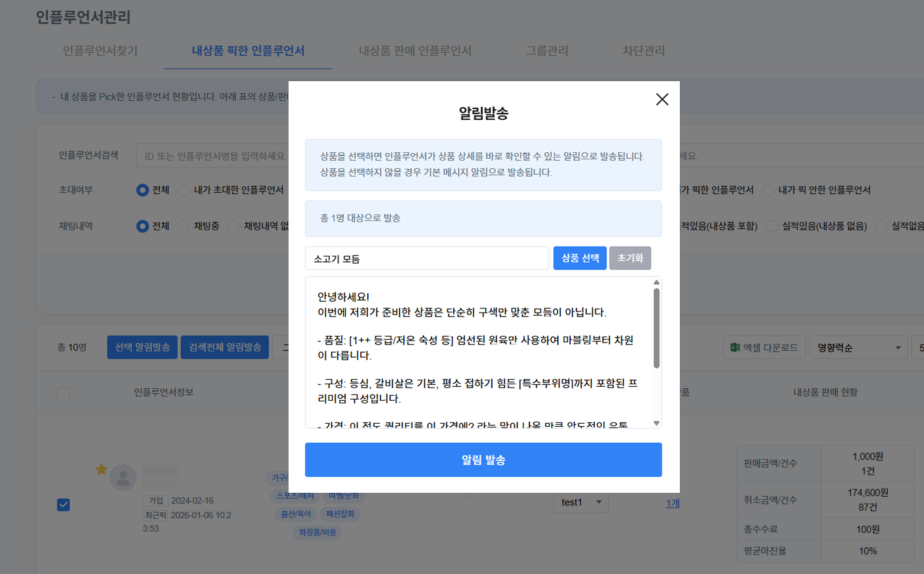Click the yellow star favorite icon

click(101, 469)
